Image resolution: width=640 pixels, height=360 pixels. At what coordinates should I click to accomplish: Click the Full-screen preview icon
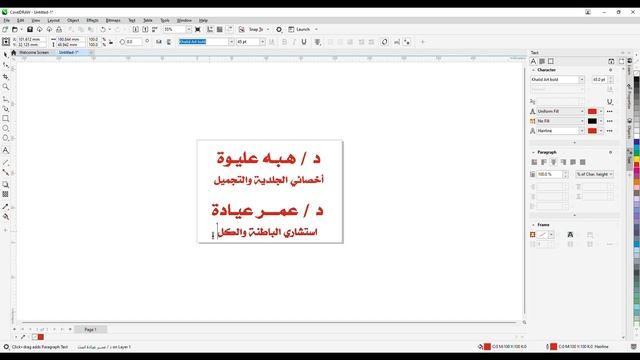tap(198, 29)
